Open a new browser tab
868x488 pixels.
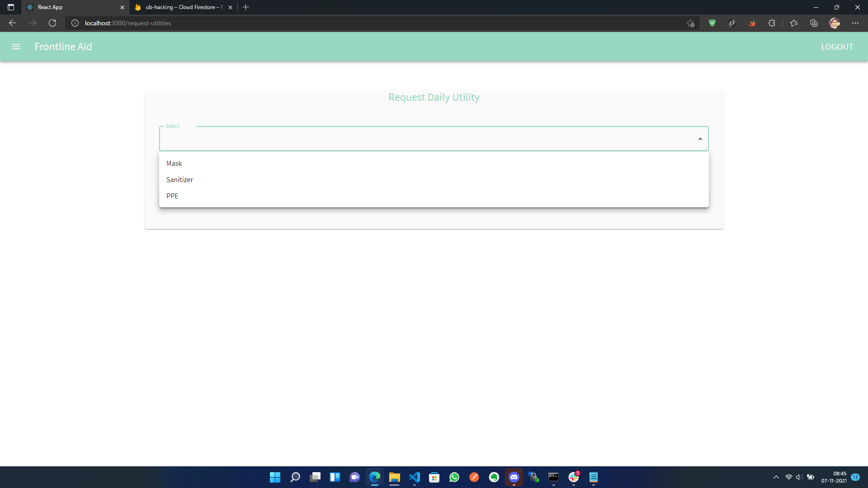coord(246,7)
